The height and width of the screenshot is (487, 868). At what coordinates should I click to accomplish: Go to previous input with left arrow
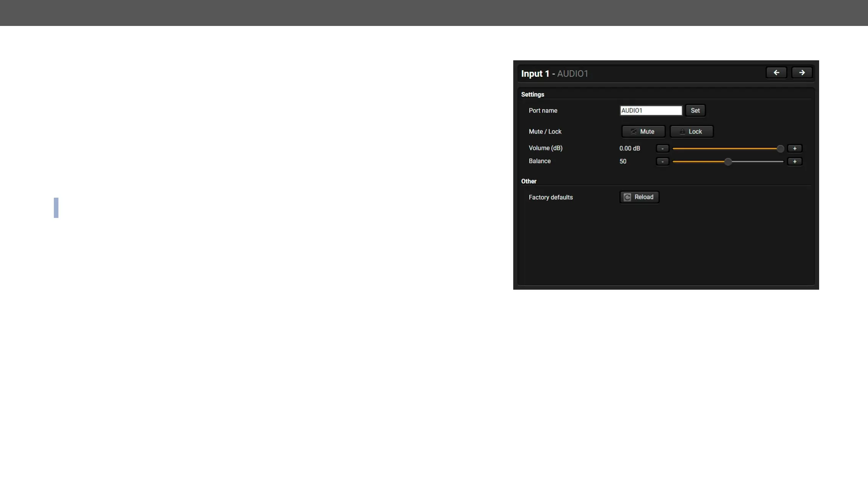(x=776, y=73)
